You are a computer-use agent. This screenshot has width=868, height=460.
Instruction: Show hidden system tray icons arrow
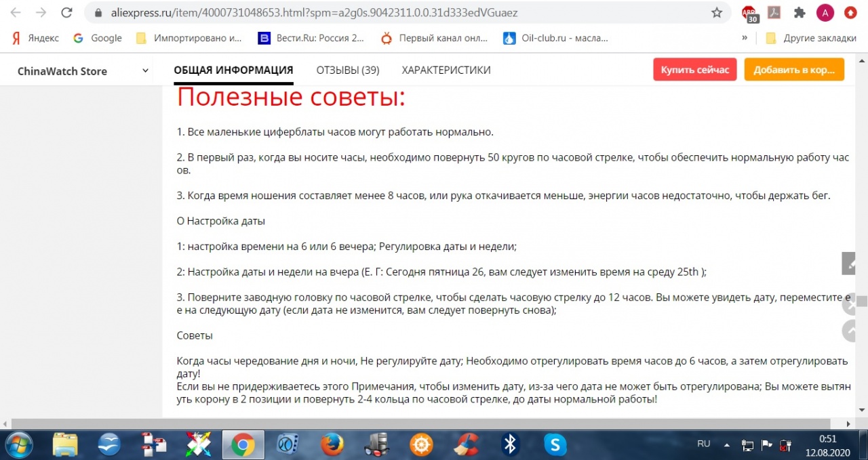click(727, 445)
